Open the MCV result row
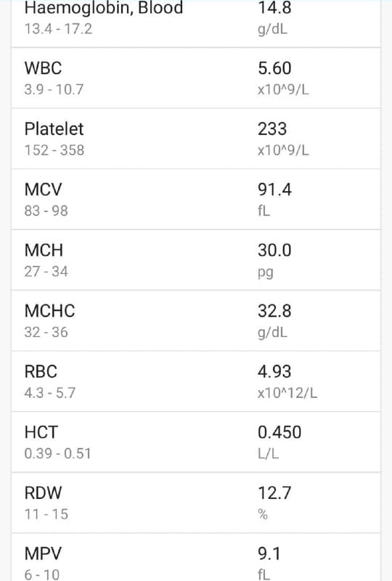392x581 pixels. (x=196, y=199)
